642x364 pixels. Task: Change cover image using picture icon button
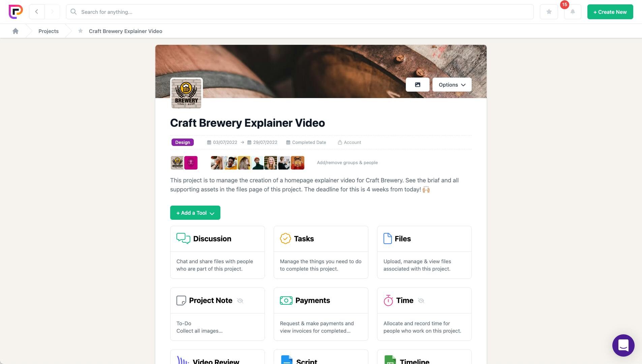pyautogui.click(x=418, y=85)
